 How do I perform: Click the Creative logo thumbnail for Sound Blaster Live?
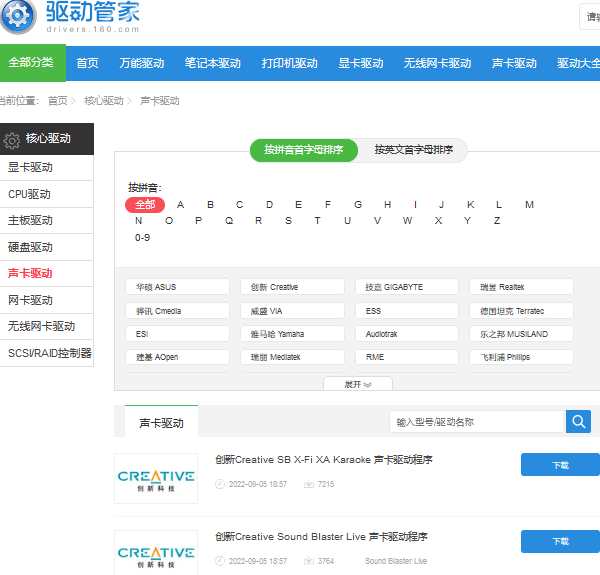click(156, 553)
